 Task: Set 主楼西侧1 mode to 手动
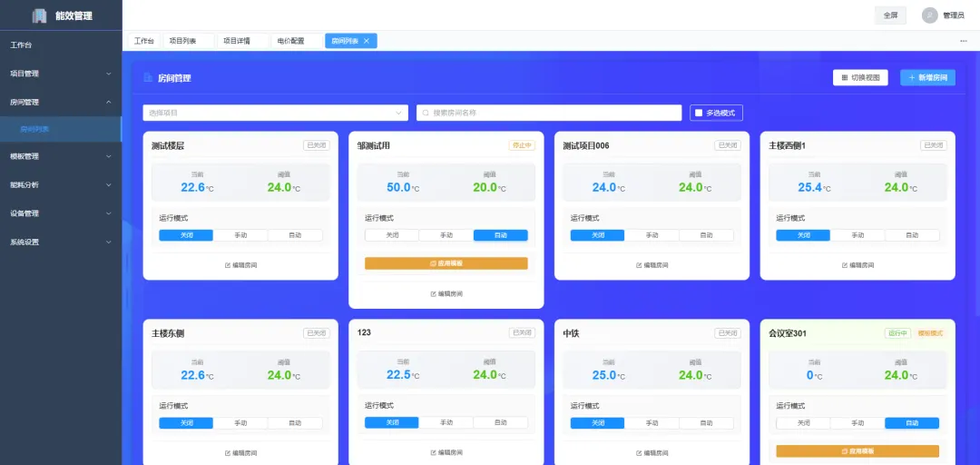coord(857,235)
